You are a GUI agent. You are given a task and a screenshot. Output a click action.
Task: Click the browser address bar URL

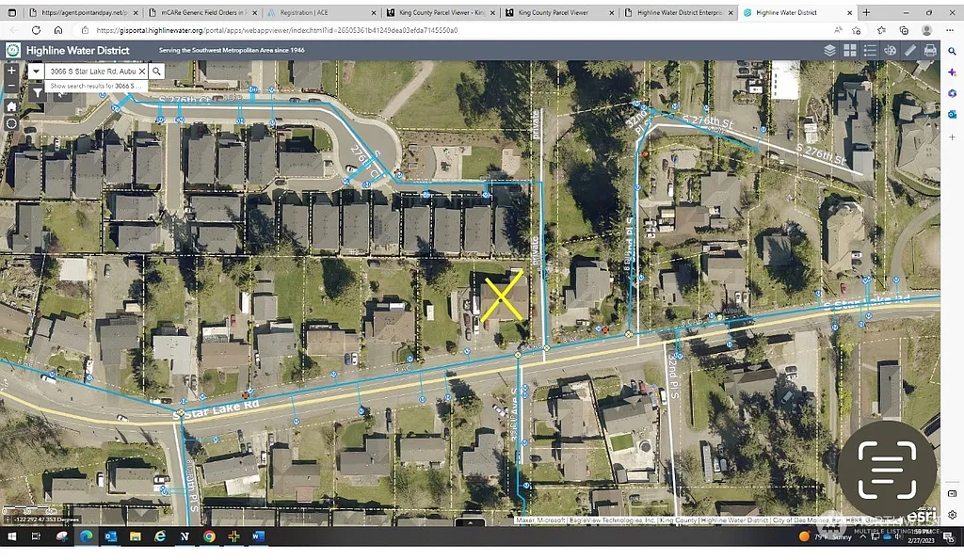click(x=277, y=30)
